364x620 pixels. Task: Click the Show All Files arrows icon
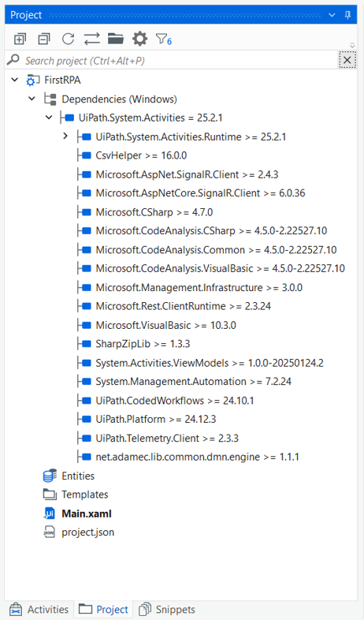point(92,39)
